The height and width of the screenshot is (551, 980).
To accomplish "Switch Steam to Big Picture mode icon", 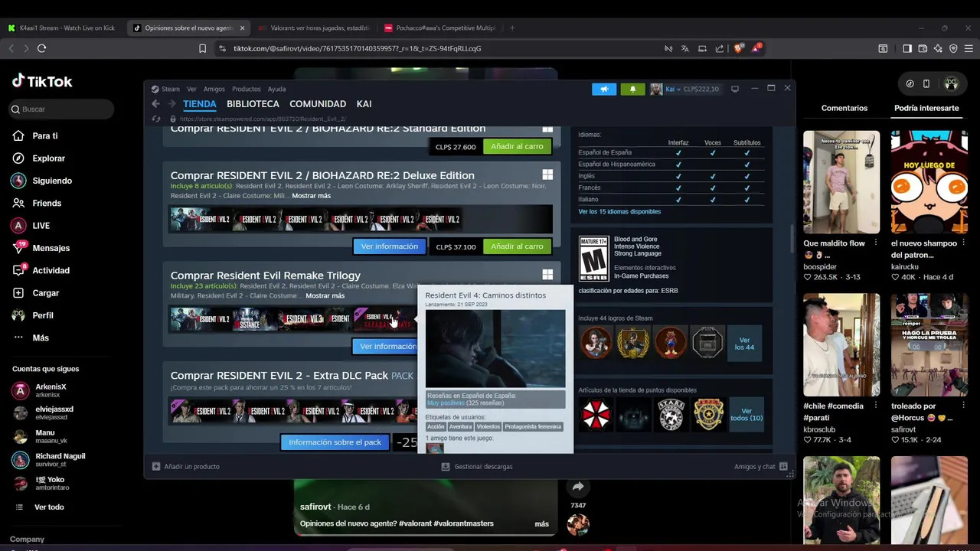I will coord(735,89).
